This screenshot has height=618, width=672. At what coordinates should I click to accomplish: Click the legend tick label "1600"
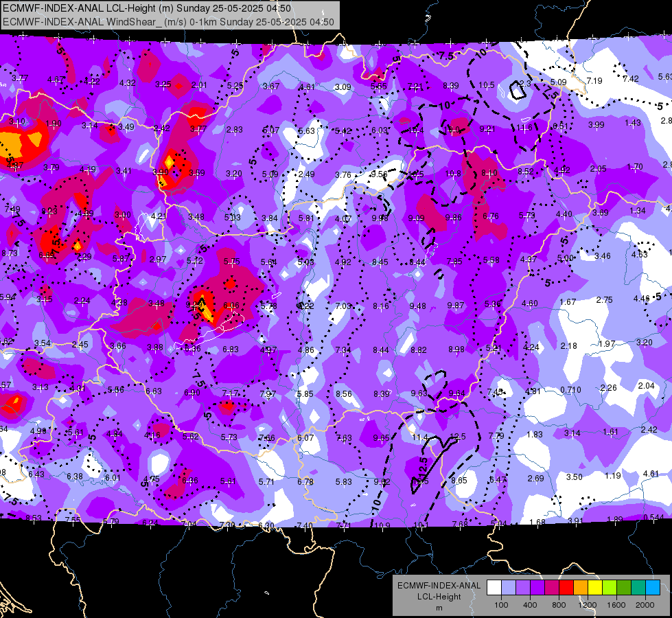tap(616, 605)
